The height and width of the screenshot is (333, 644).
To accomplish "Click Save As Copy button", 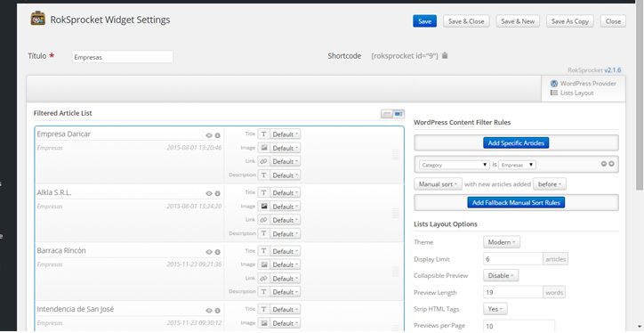I will point(570,21).
